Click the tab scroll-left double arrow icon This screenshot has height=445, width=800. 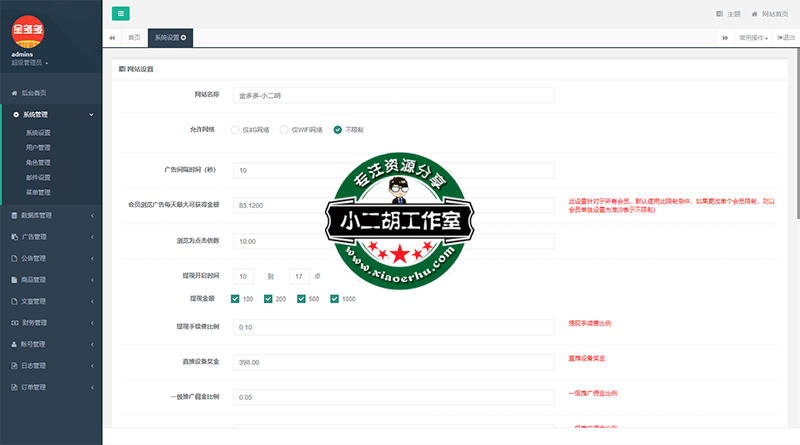tap(111, 37)
